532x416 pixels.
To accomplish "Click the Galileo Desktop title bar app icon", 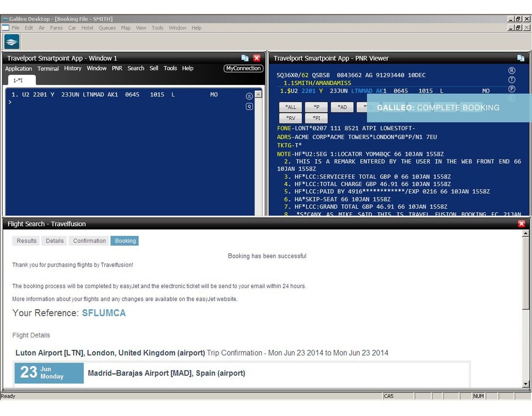I will click(5, 19).
